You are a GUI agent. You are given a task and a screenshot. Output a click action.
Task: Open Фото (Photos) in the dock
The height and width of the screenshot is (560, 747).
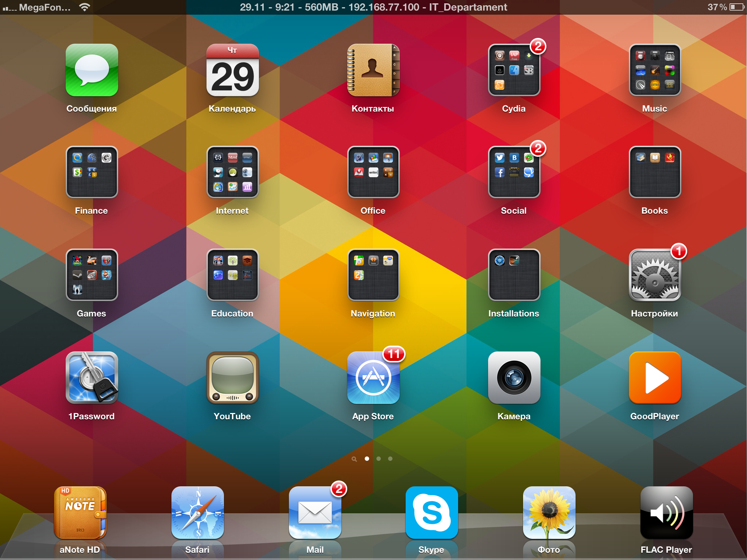click(549, 513)
